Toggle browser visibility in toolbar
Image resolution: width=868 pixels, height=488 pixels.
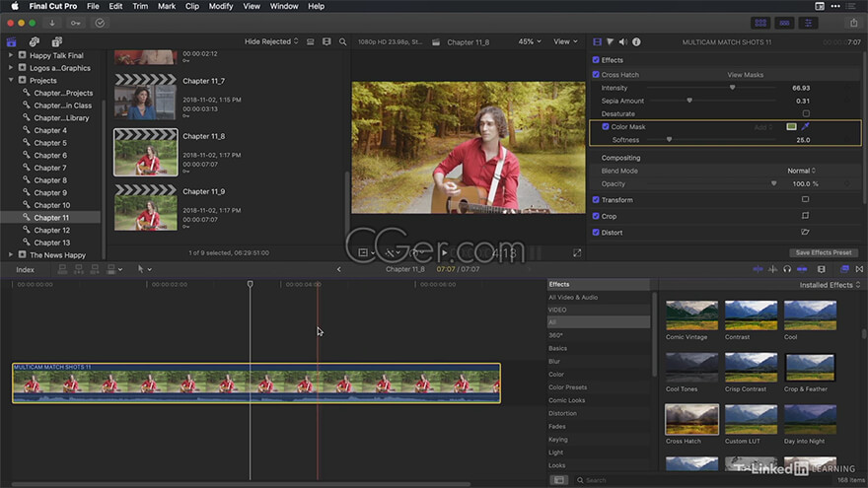(760, 23)
